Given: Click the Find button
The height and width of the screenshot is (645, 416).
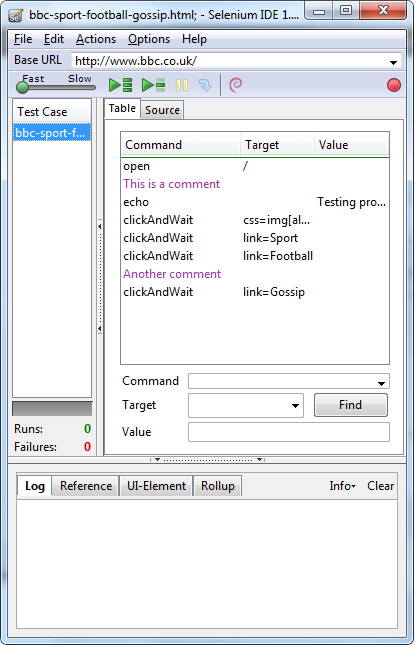Looking at the screenshot, I should 351,405.
